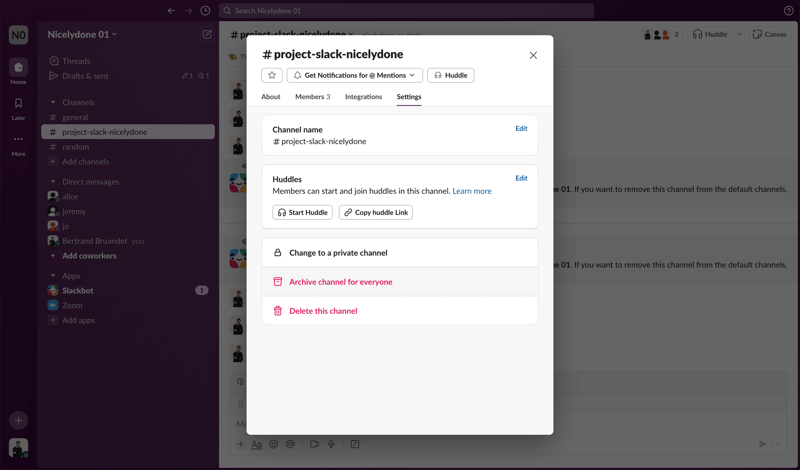
Task: Click the archive box icon
Action: (278, 282)
